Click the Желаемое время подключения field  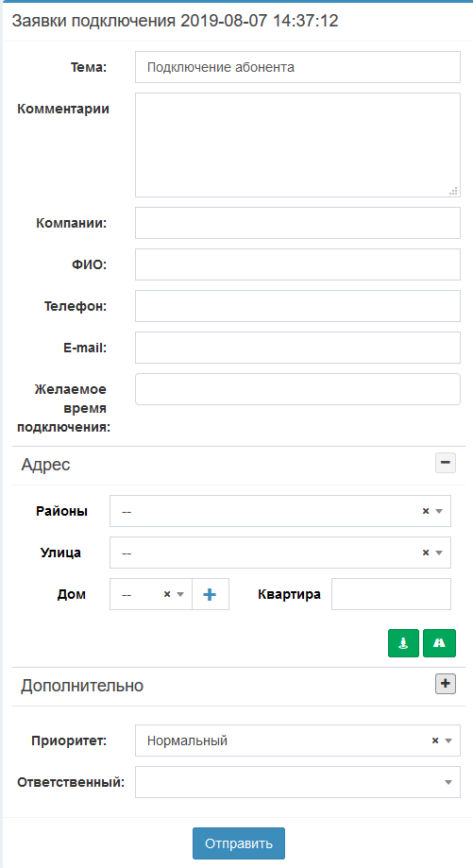click(x=297, y=389)
